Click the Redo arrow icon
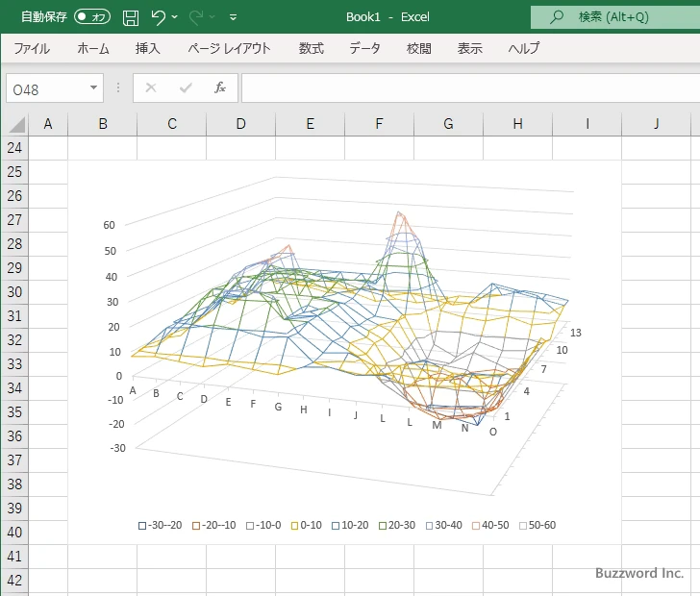The height and width of the screenshot is (596, 700). click(195, 17)
